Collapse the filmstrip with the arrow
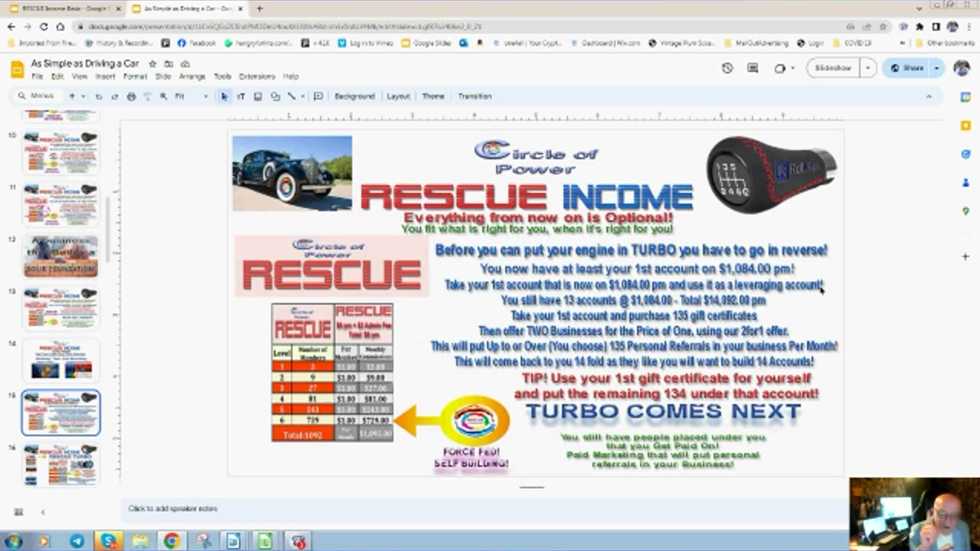 [x=43, y=512]
